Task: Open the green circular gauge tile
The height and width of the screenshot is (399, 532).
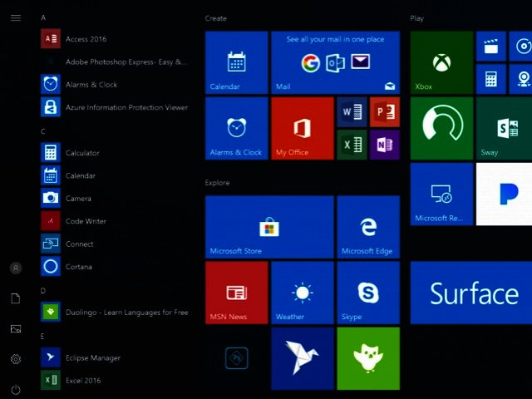Action: 441,128
